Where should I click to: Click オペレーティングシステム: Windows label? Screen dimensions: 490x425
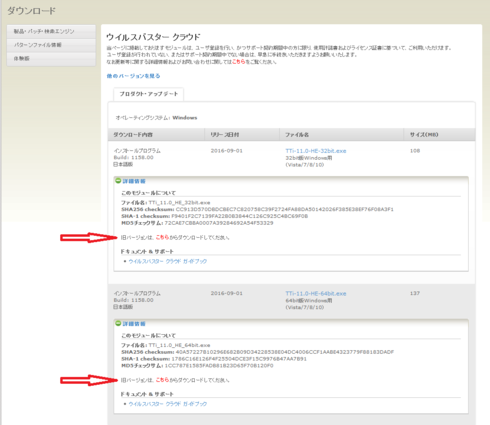click(x=156, y=118)
